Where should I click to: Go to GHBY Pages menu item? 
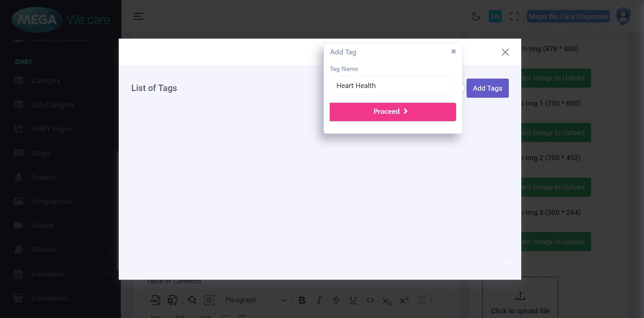(x=52, y=129)
